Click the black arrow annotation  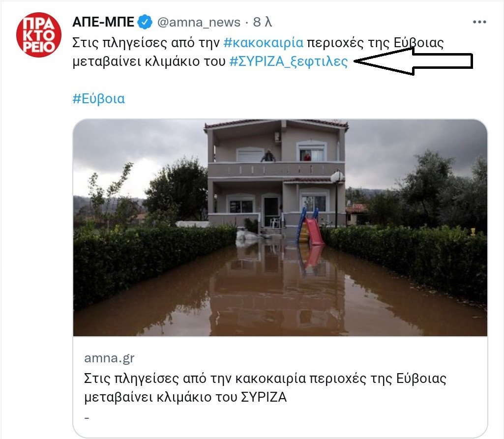pyautogui.click(x=415, y=61)
